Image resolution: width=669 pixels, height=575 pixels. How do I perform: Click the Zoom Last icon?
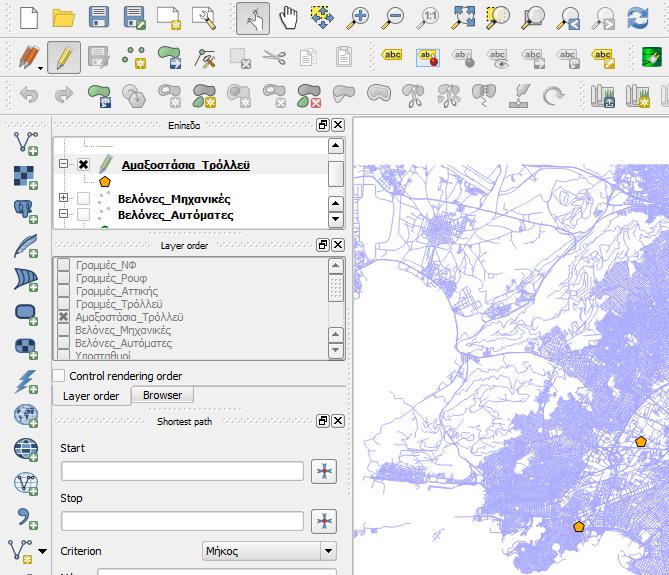coord(568,18)
